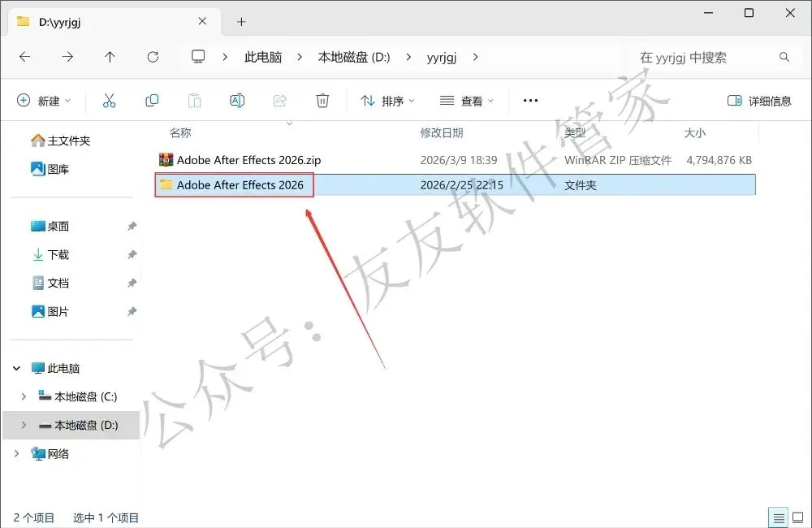Sort by the 名称 column header

181,133
